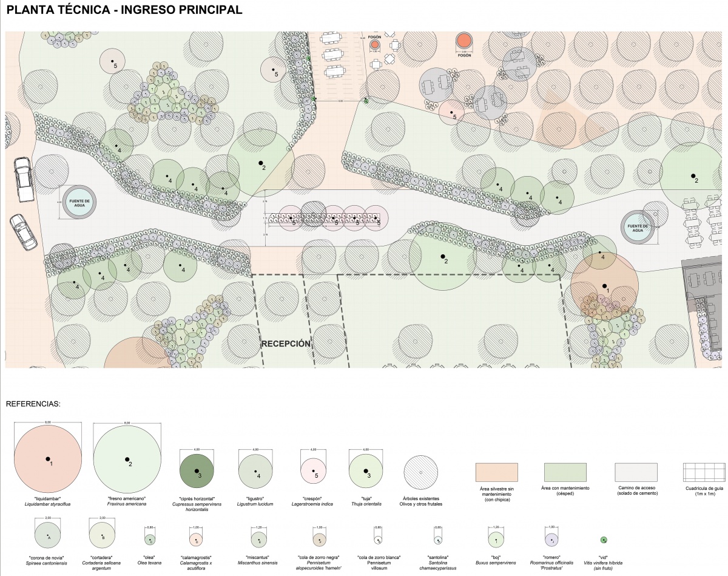Click the camino de acceso gray swatch
The image size is (728, 576).
click(636, 472)
